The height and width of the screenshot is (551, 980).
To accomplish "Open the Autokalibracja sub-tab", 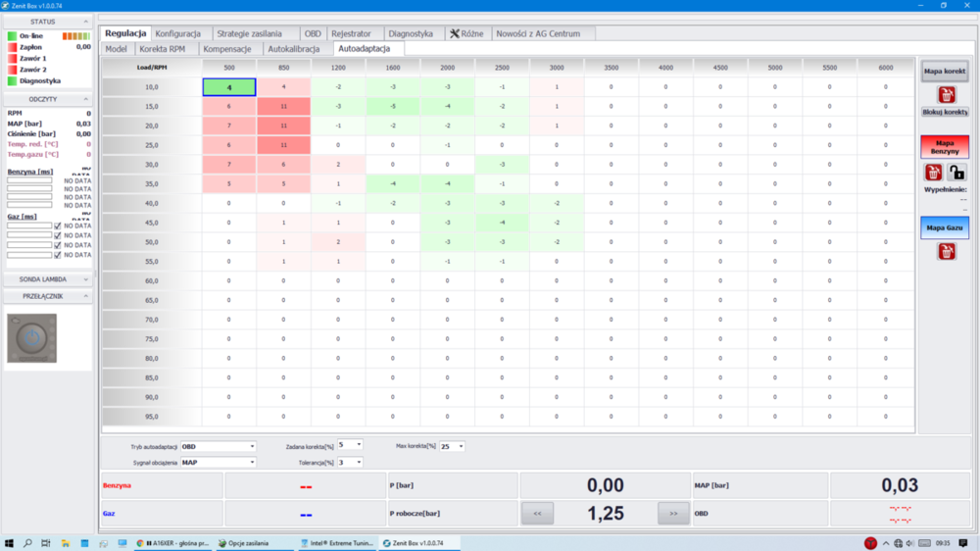I will pyautogui.click(x=293, y=49).
